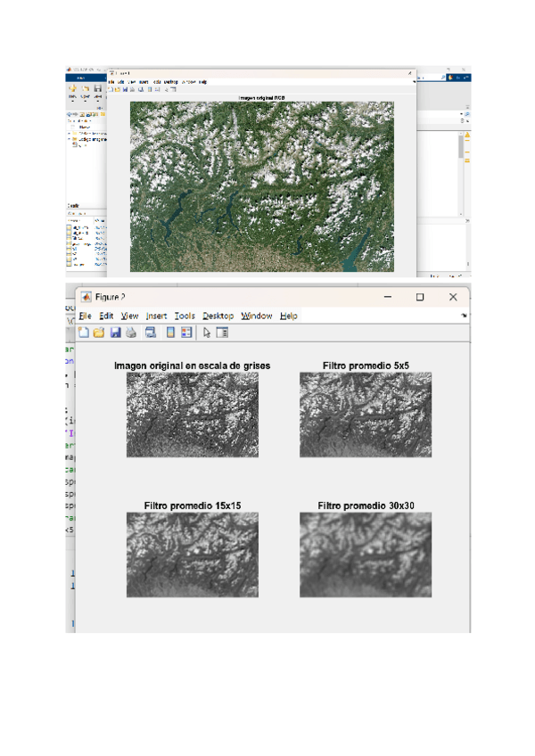Open Property Inspector icon in Figure 2 toolbar
The image size is (535, 756).
click(x=222, y=333)
